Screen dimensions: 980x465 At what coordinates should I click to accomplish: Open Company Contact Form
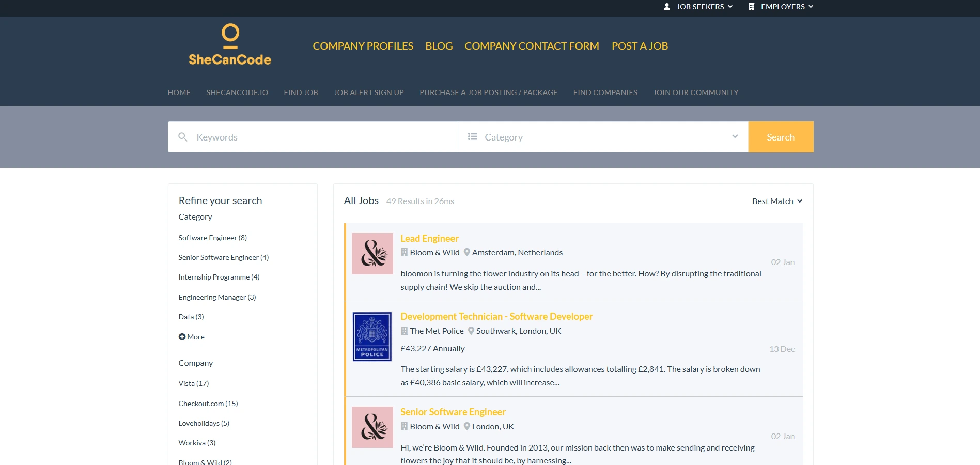(532, 46)
